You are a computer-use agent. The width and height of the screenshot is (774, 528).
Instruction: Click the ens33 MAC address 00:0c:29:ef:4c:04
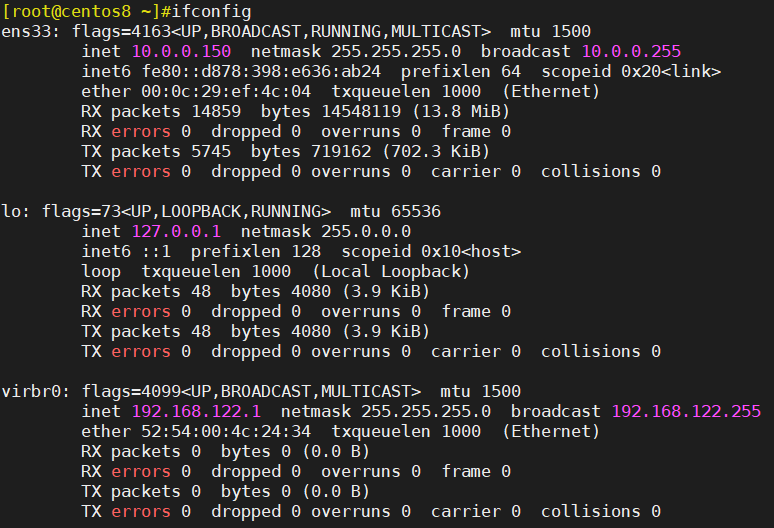tap(226, 91)
